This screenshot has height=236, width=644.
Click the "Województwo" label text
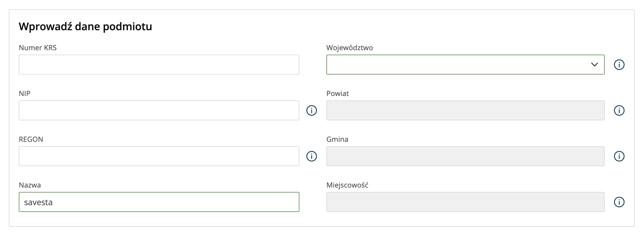tap(349, 48)
